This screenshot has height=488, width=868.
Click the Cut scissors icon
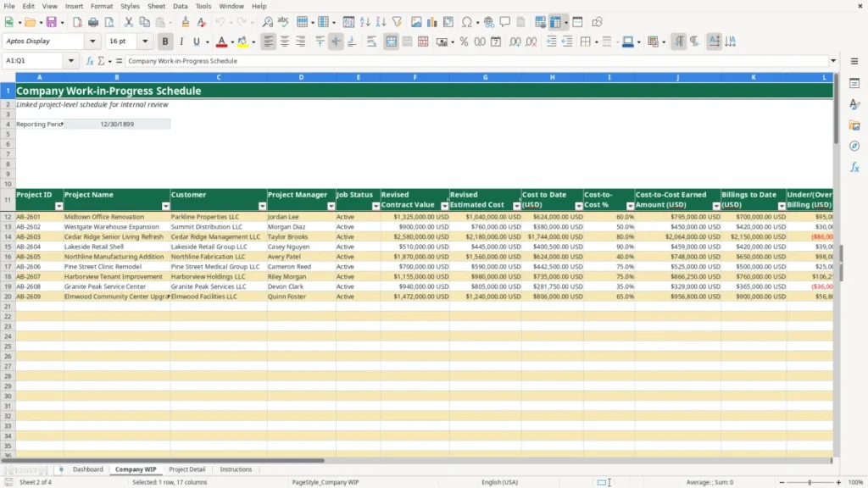[x=129, y=22]
